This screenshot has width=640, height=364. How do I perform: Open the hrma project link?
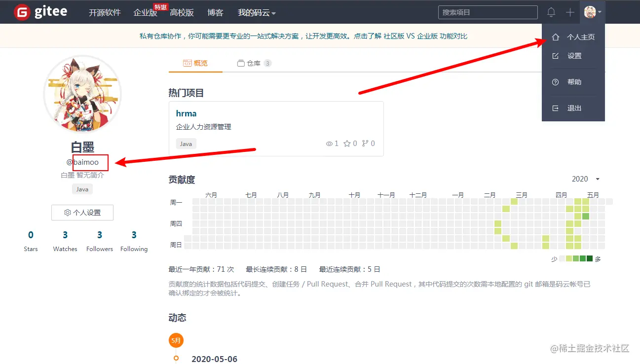186,113
